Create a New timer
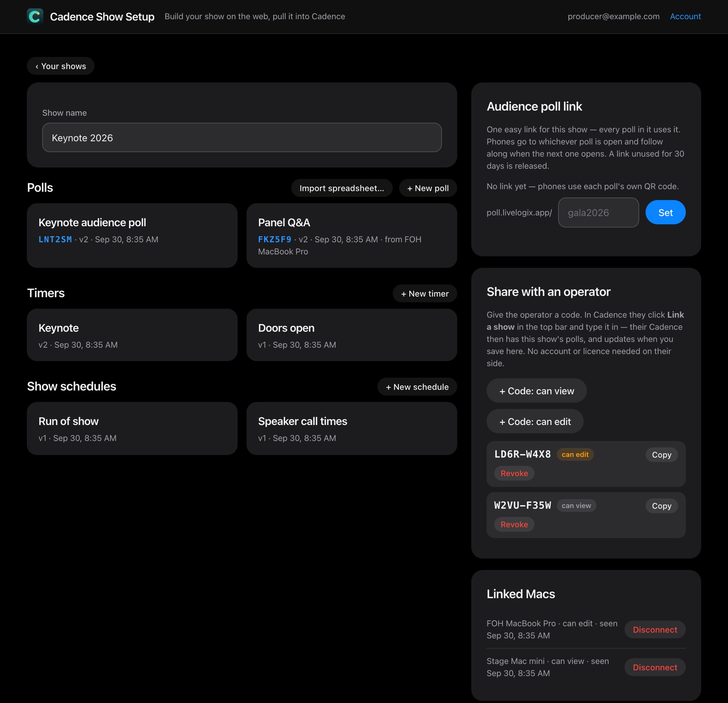Screen dimensions: 728x703 425,293
